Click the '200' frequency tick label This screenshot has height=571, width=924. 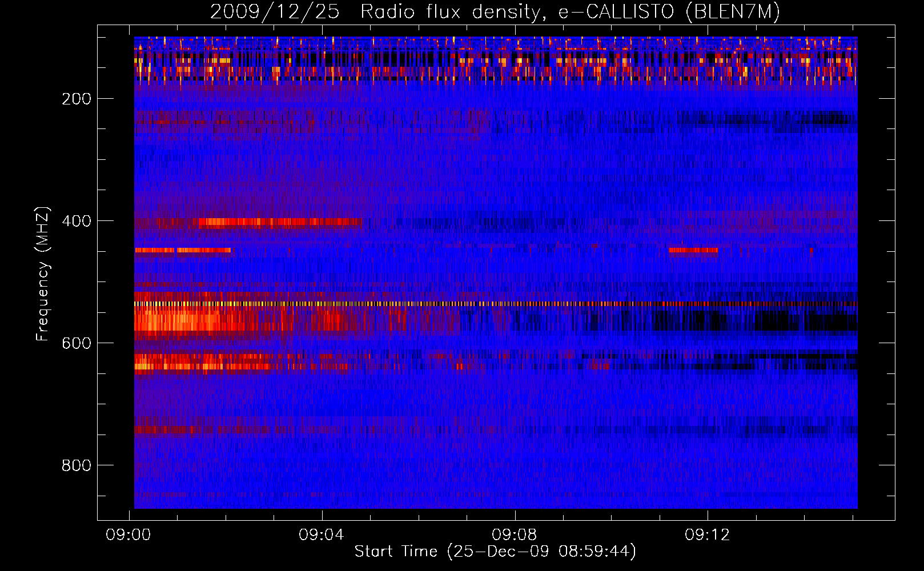click(77, 99)
